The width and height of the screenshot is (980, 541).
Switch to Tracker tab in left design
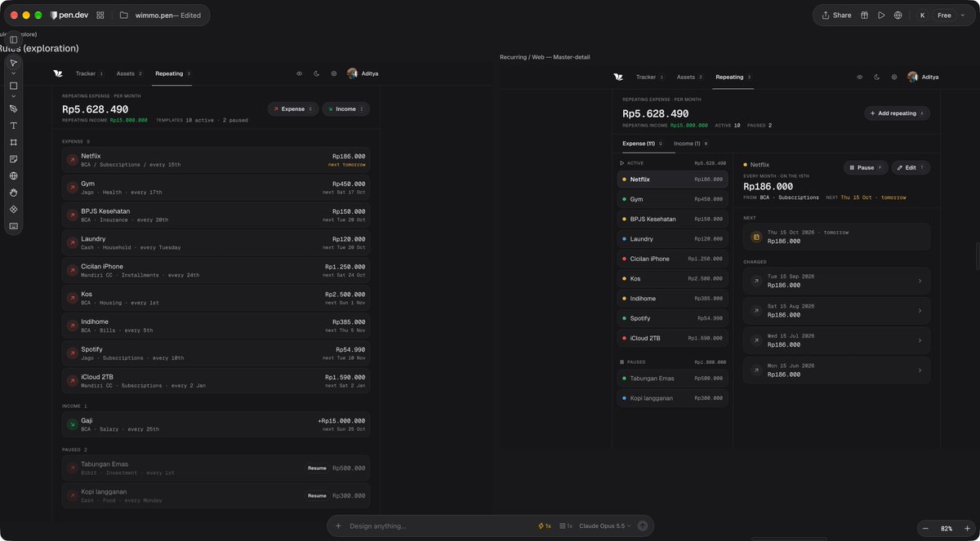[90, 73]
